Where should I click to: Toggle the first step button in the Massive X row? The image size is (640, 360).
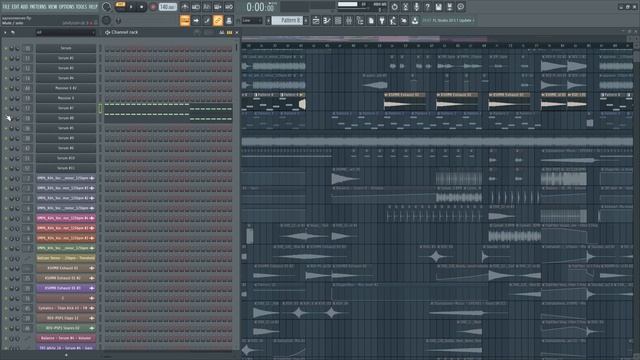107,98
